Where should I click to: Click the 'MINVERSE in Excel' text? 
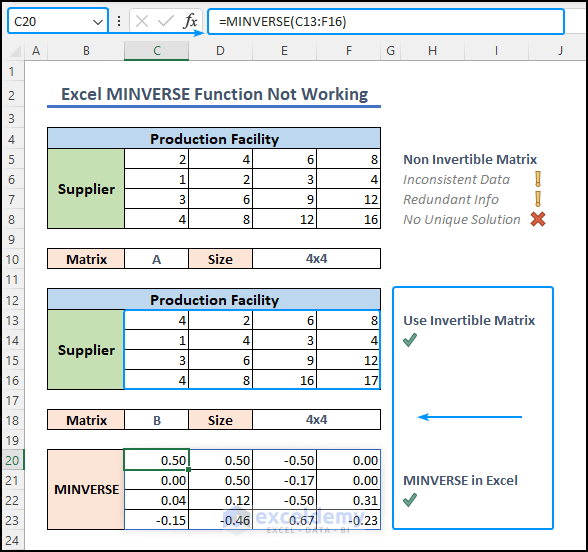click(x=460, y=481)
